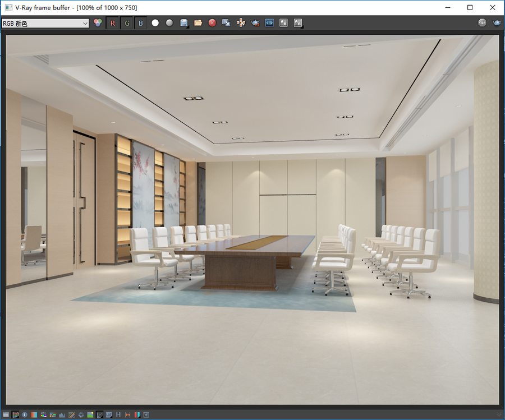The width and height of the screenshot is (505, 420).
Task: Start region render with teapot icon
Action: point(255,23)
